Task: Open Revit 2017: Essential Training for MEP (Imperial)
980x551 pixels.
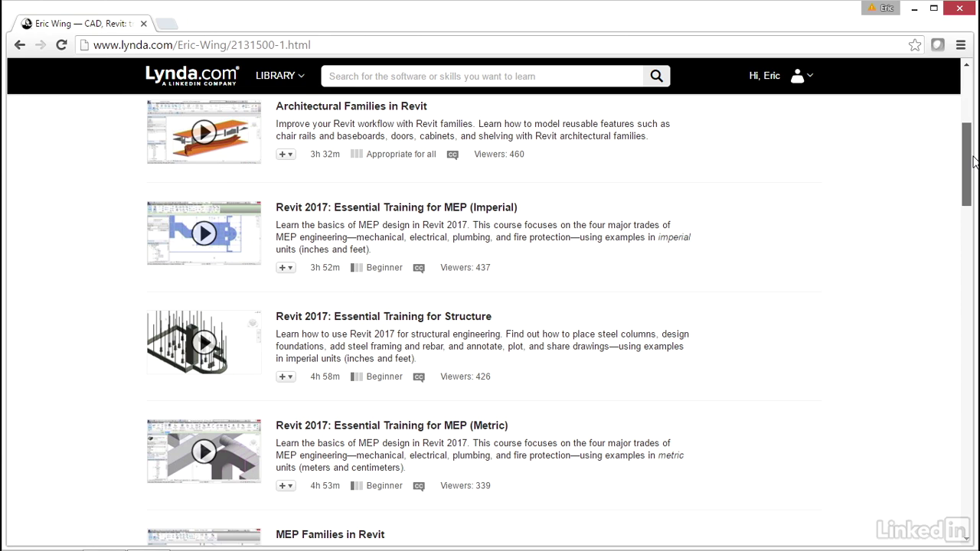Action: [x=397, y=207]
